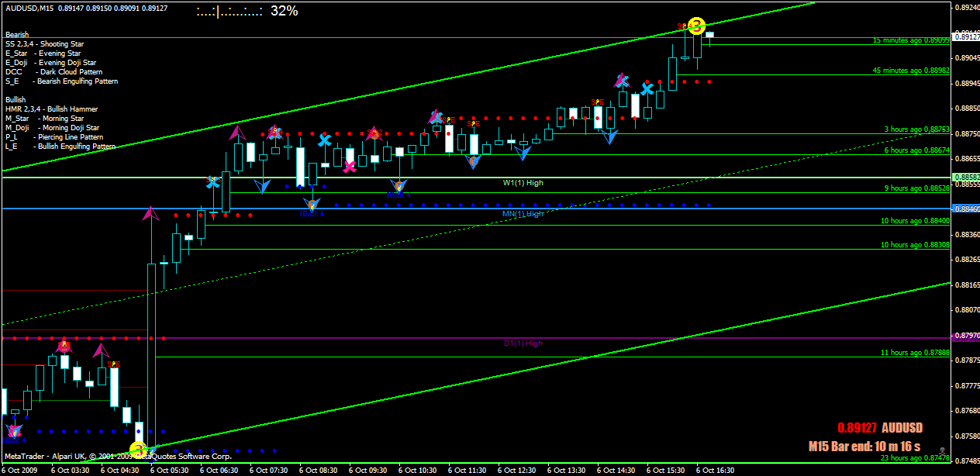
Task: Select the pink X marker on the chart
Action: [350, 166]
